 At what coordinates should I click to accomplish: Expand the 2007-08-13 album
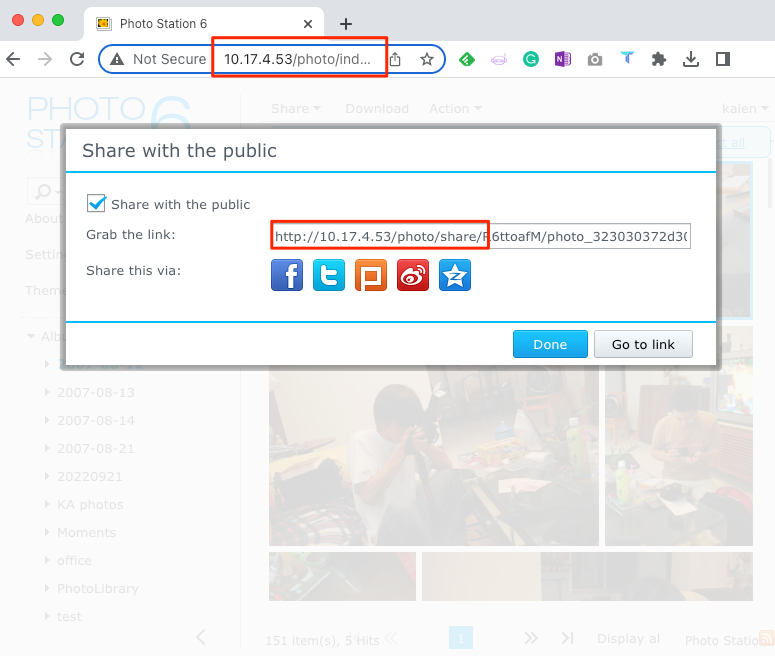click(x=46, y=392)
